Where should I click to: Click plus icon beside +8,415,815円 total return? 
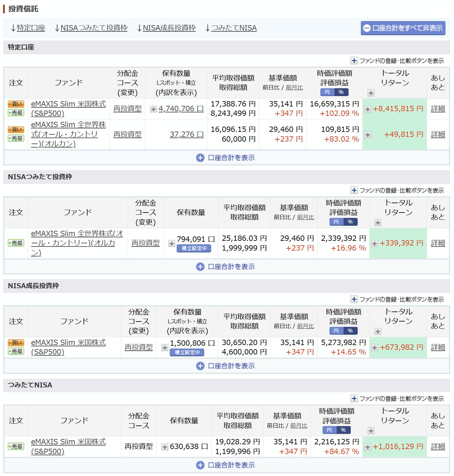(367, 109)
